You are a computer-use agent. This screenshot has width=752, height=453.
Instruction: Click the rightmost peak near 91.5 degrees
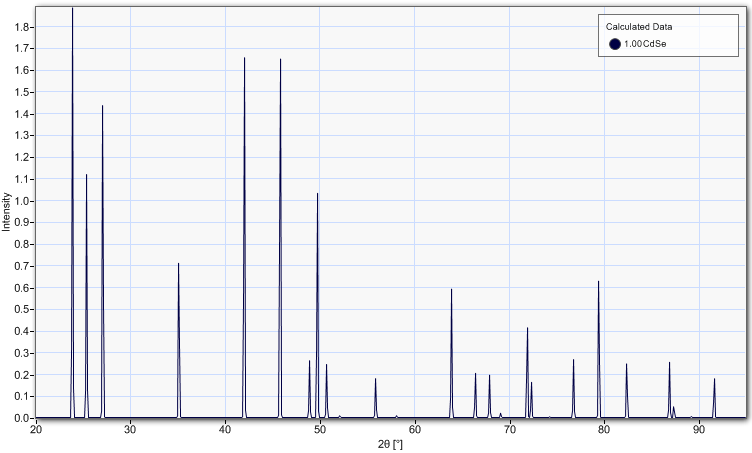[x=714, y=379]
